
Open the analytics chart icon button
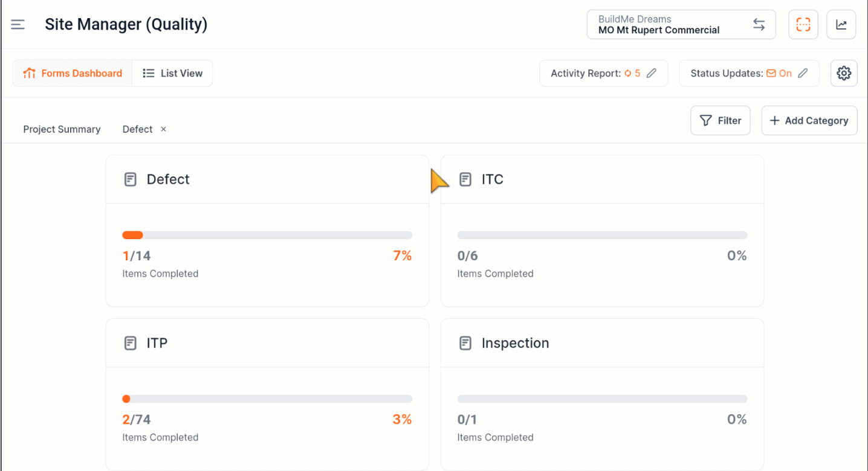tap(841, 25)
